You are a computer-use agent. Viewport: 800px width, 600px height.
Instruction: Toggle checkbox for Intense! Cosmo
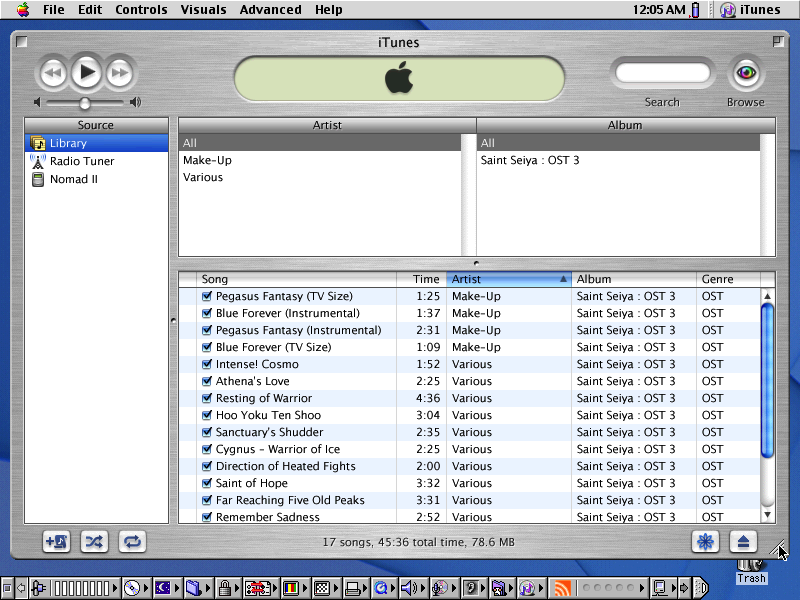pyautogui.click(x=207, y=364)
